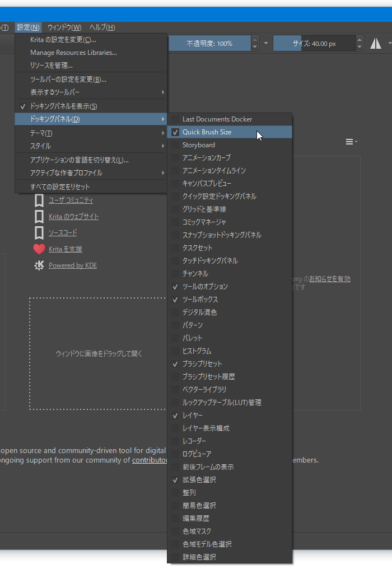Open the ヘルプ(H) menu
392x569 pixels.
[x=102, y=27]
